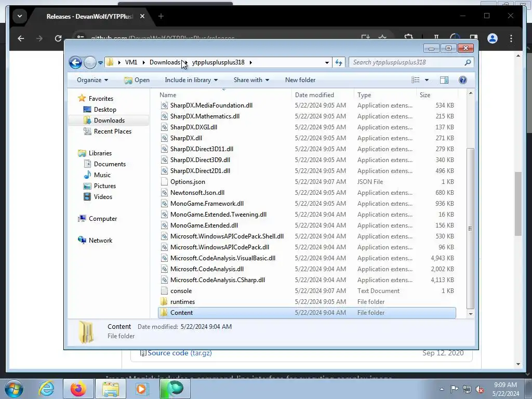
Task: Click the file list scrollbar down arrow
Action: pyautogui.click(x=471, y=314)
